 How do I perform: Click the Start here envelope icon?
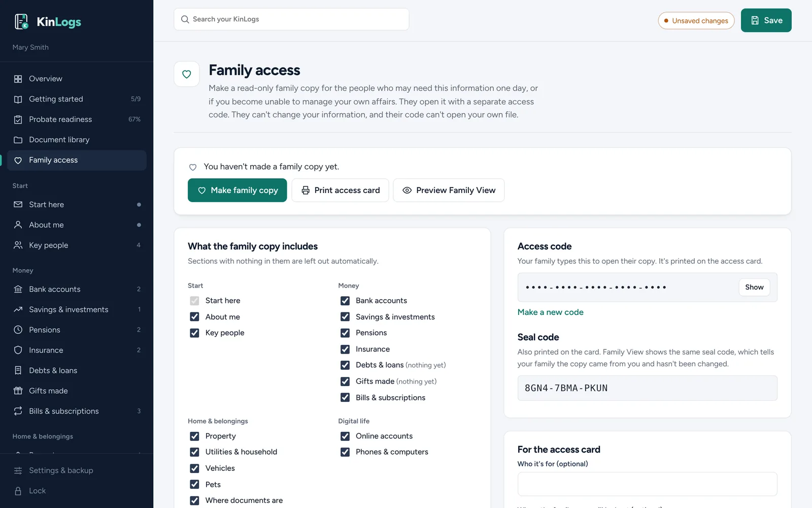click(x=18, y=205)
